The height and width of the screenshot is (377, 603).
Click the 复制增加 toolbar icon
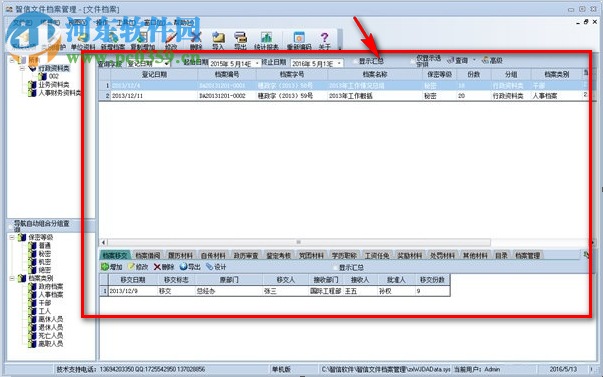tap(142, 38)
